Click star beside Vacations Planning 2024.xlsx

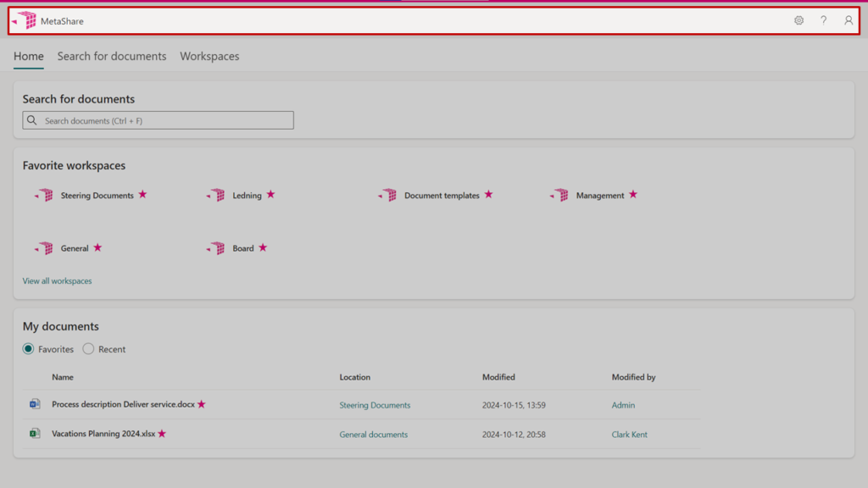tap(162, 434)
